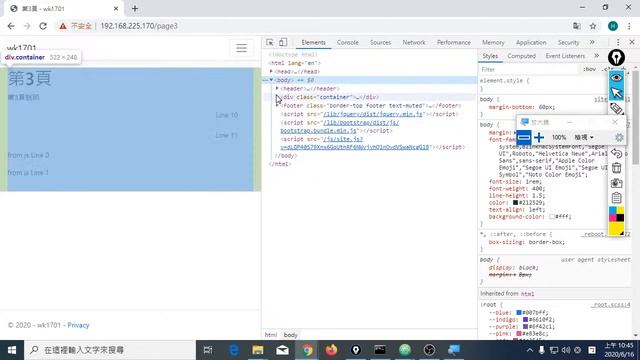This screenshot has height=360, width=640.
Task: Open the Chrome profile avatar H
Action: pos(613,26)
